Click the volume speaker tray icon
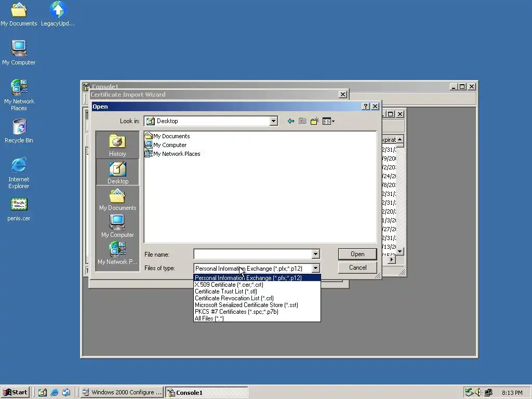This screenshot has height=399, width=532. tap(478, 392)
